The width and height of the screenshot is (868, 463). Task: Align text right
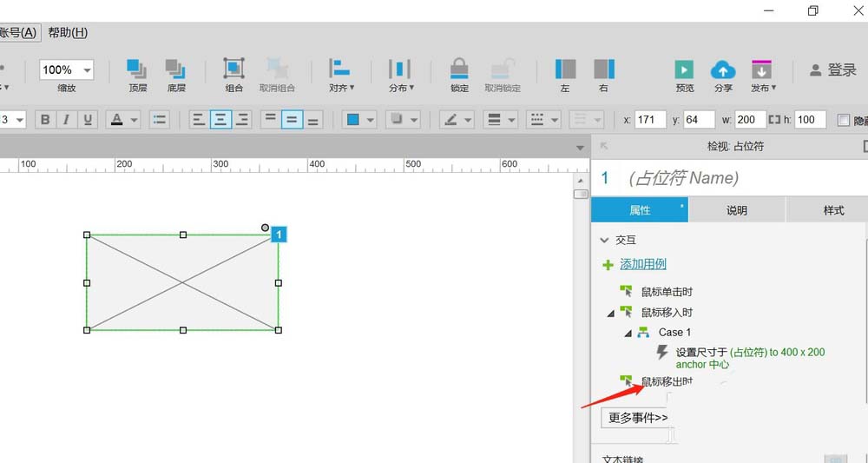click(242, 119)
